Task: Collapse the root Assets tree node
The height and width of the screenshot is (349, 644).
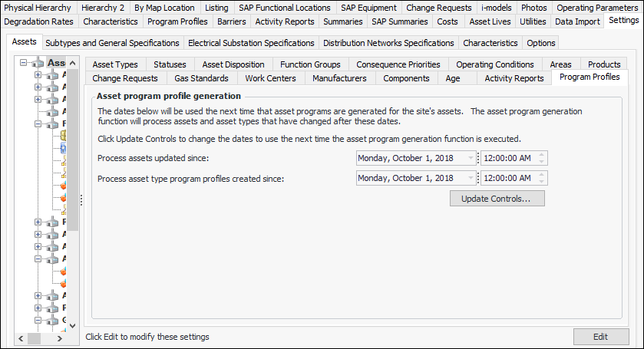Action: point(25,63)
